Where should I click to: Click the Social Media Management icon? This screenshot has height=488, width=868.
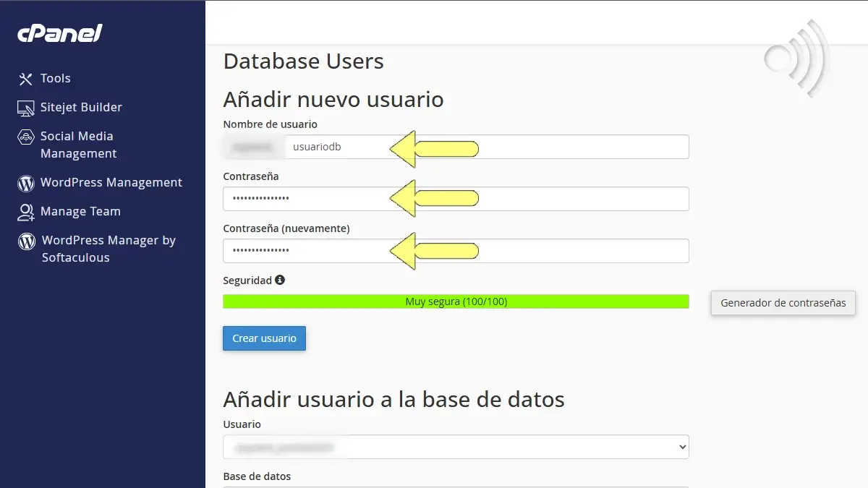[x=25, y=136]
